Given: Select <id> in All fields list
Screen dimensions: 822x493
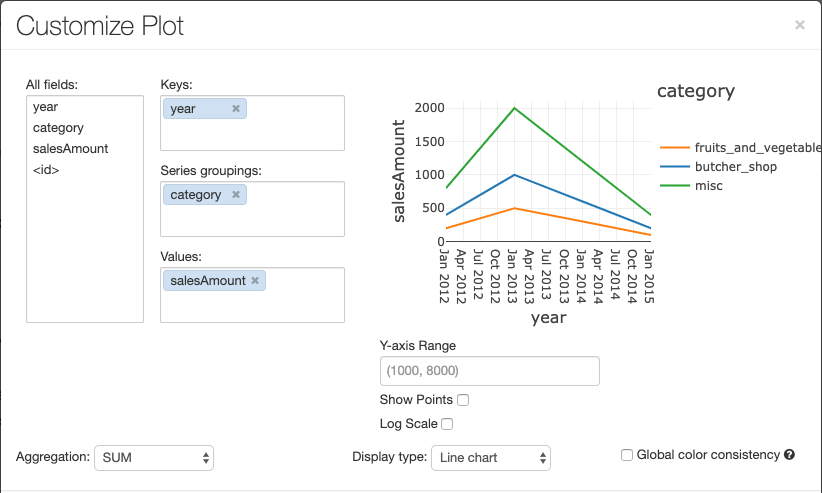Looking at the screenshot, I should 46,170.
